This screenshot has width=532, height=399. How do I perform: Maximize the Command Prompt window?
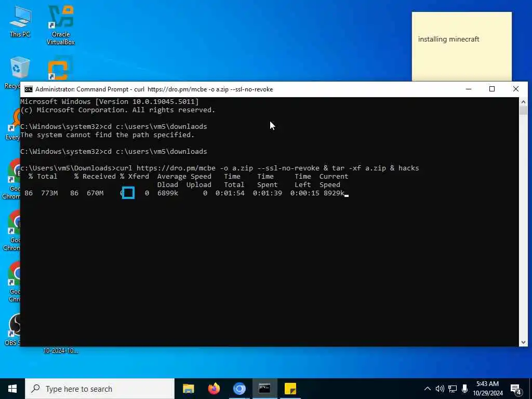pyautogui.click(x=492, y=89)
